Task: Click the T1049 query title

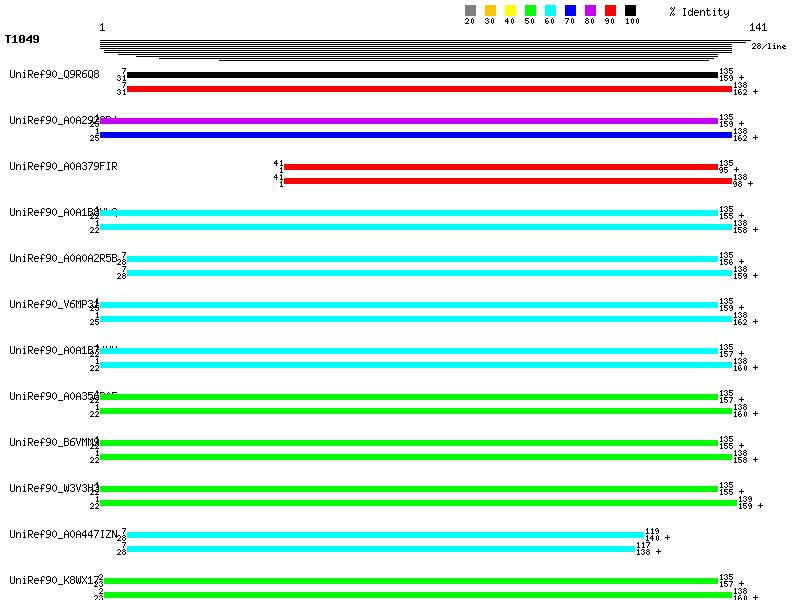Action: point(22,40)
